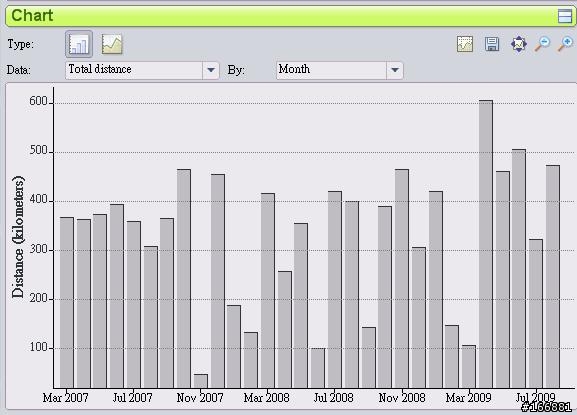Viewport: 577px width, 415px height.
Task: Click the shortest bar at Nov 2007
Action: click(x=201, y=381)
